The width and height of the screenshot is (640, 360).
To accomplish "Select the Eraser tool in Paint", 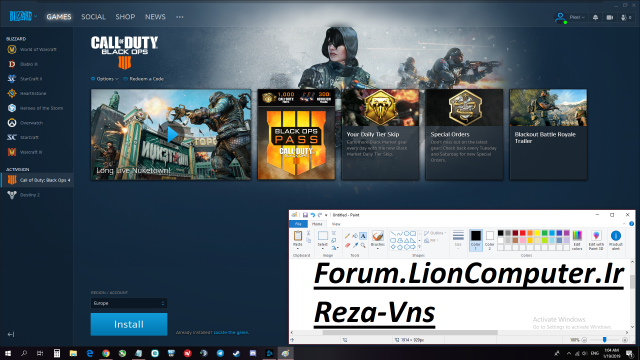I will 347,245.
